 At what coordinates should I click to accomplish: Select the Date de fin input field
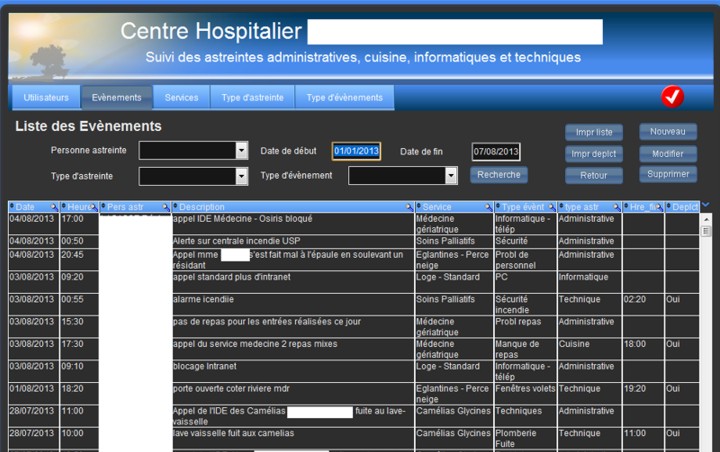pyautogui.click(x=496, y=151)
